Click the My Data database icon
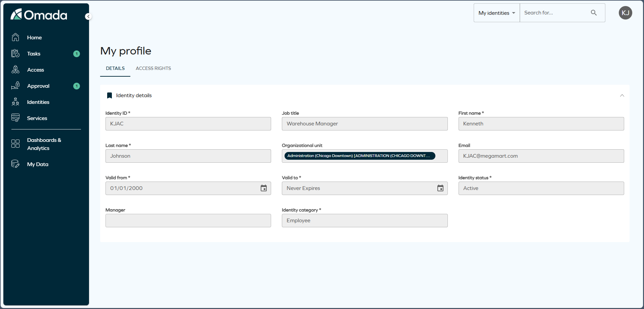This screenshot has width=644, height=309. tap(15, 164)
